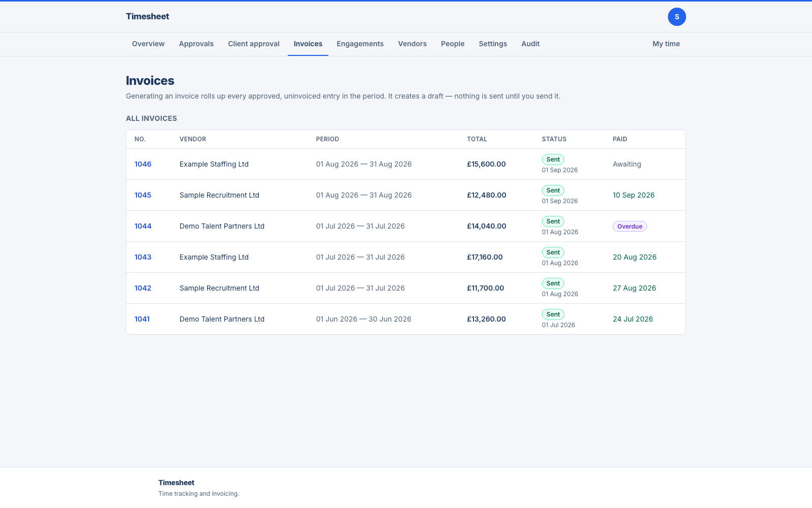
Task: Open the Approvals tab
Action: pyautogui.click(x=196, y=44)
